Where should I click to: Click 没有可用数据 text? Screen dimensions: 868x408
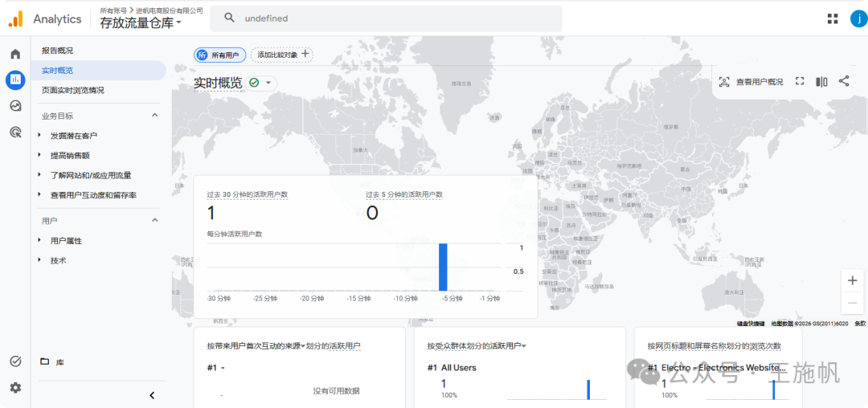coord(336,391)
